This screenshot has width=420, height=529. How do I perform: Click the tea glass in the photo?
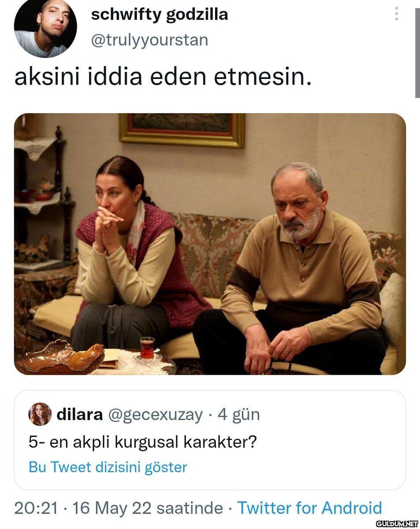pyautogui.click(x=147, y=348)
